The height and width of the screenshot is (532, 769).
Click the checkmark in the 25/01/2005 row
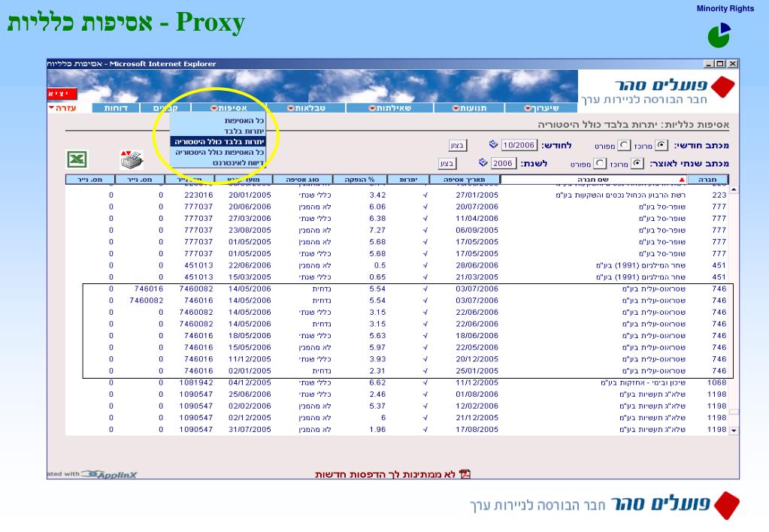point(425,371)
